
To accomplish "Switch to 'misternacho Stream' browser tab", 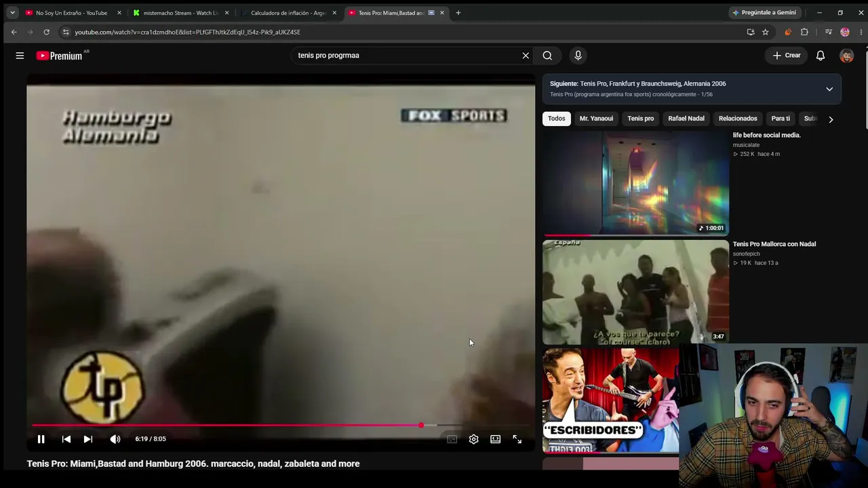I will pos(180,13).
